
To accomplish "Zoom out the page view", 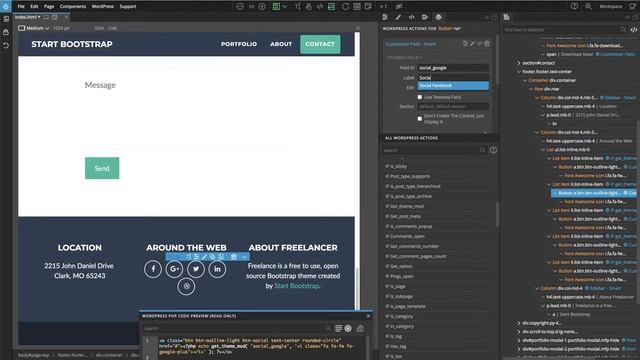I will click(240, 7).
